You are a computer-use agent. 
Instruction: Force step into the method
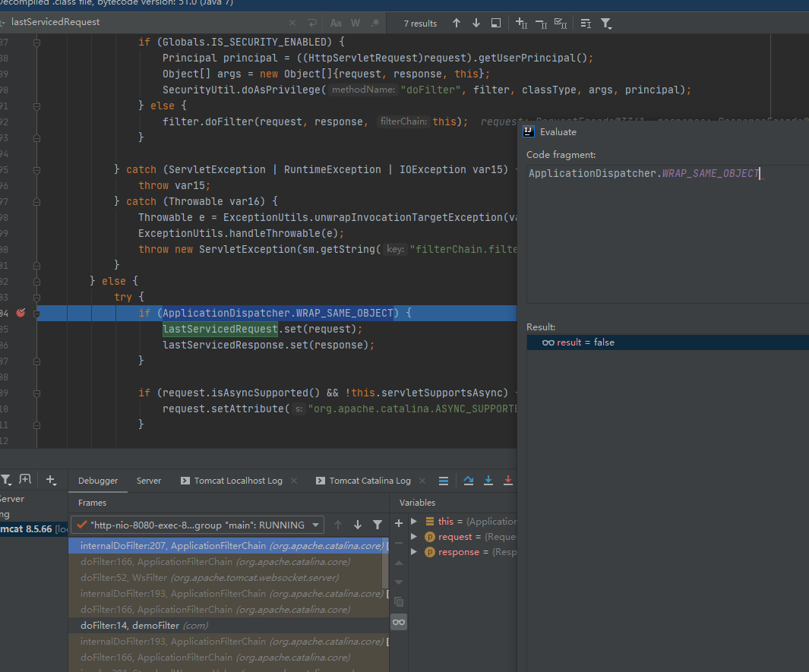[508, 481]
